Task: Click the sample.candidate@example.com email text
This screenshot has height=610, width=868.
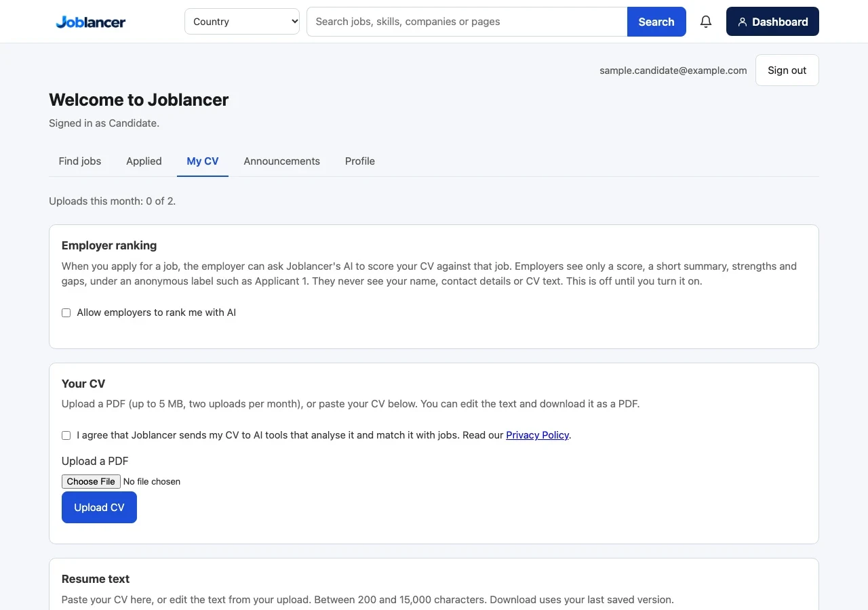Action: click(673, 70)
